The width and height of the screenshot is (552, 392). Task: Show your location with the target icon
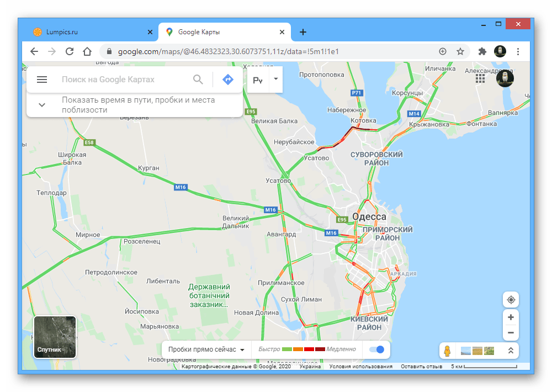pos(511,300)
